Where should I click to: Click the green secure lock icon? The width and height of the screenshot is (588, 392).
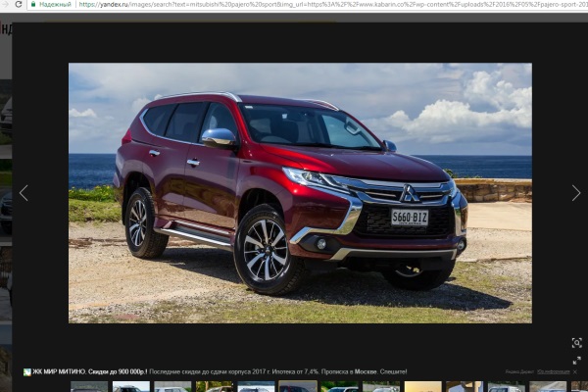coord(32,5)
